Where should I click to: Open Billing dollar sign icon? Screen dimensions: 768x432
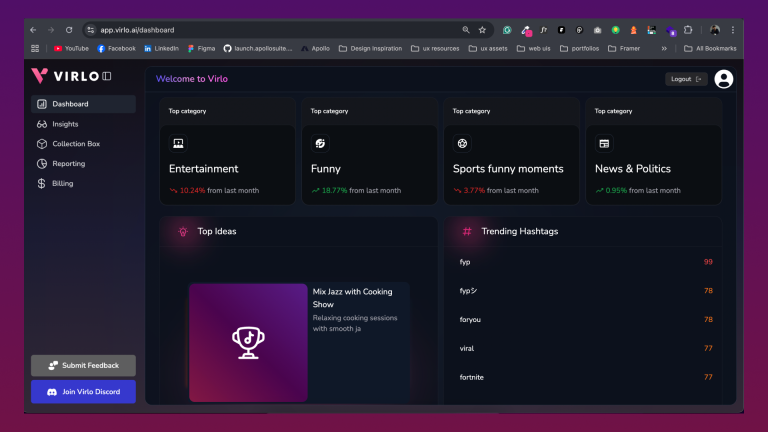[41, 184]
